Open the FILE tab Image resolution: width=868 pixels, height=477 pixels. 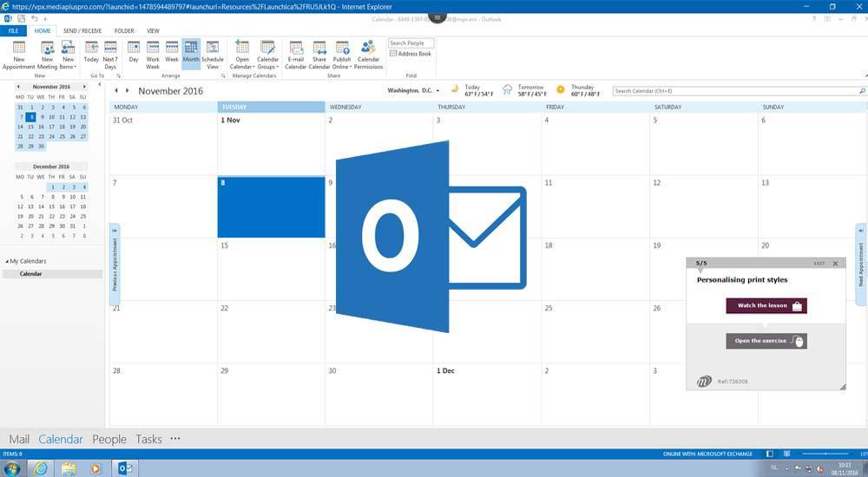click(13, 30)
